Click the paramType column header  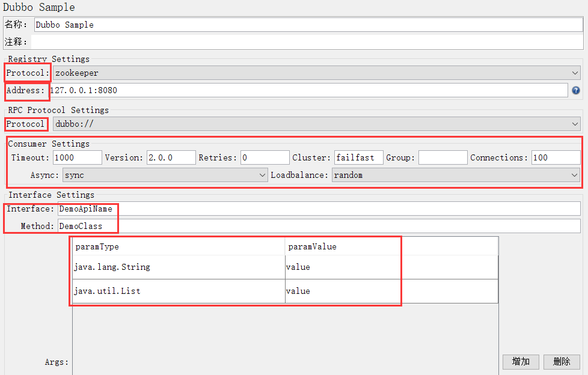pos(179,246)
